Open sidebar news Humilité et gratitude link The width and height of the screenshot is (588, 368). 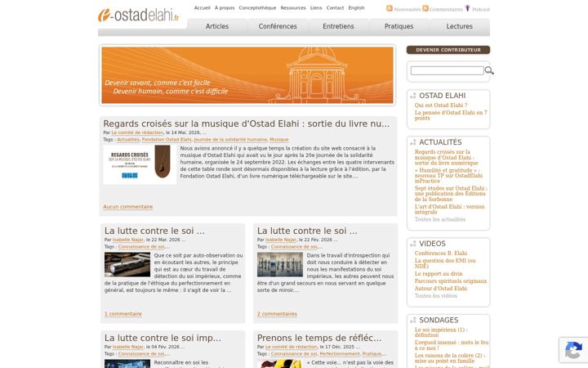[x=448, y=175]
